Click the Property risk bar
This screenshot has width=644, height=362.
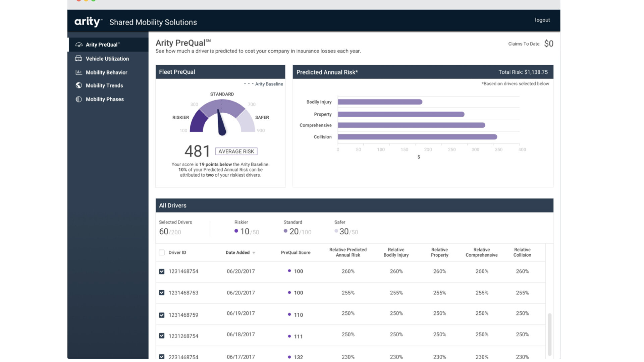tap(401, 114)
